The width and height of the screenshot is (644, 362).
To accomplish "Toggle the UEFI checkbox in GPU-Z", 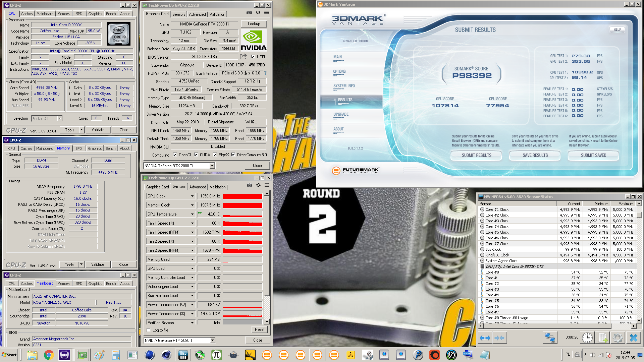I will 253,57.
